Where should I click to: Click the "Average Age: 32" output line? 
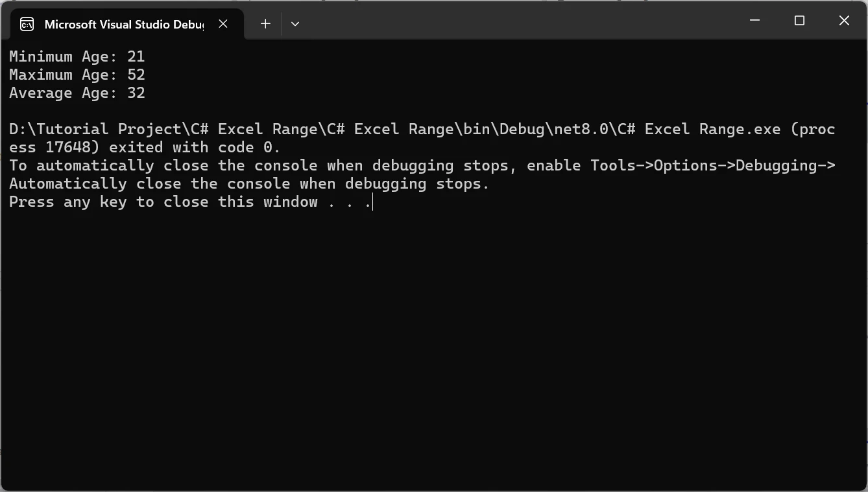click(x=77, y=93)
